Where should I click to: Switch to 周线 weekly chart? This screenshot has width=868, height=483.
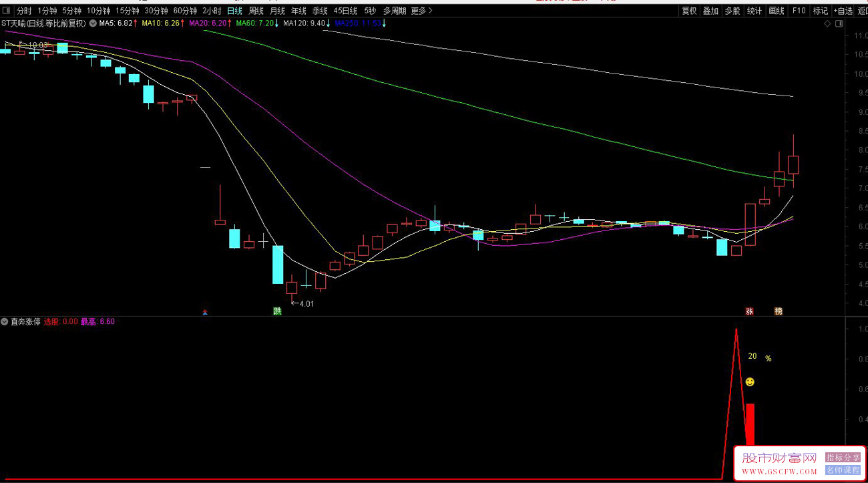256,11
